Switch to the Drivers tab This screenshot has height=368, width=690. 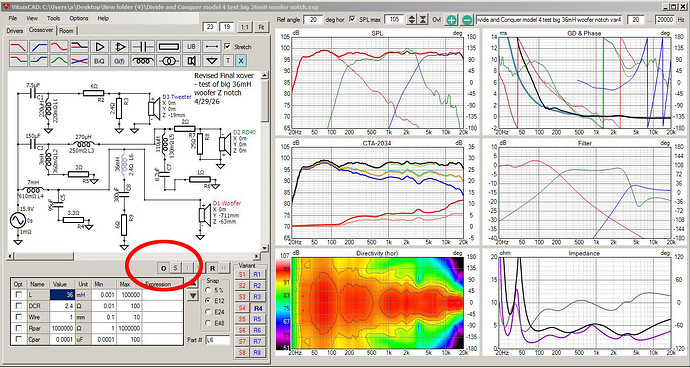15,31
